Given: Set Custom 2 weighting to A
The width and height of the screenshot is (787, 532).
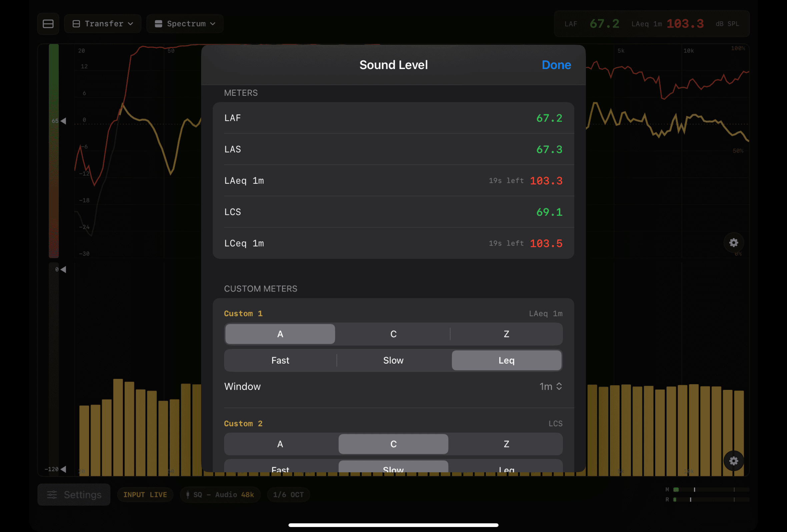Looking at the screenshot, I should click(280, 444).
